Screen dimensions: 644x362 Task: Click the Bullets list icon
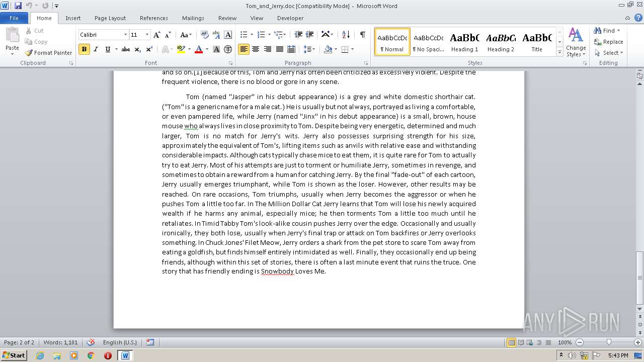244,35
